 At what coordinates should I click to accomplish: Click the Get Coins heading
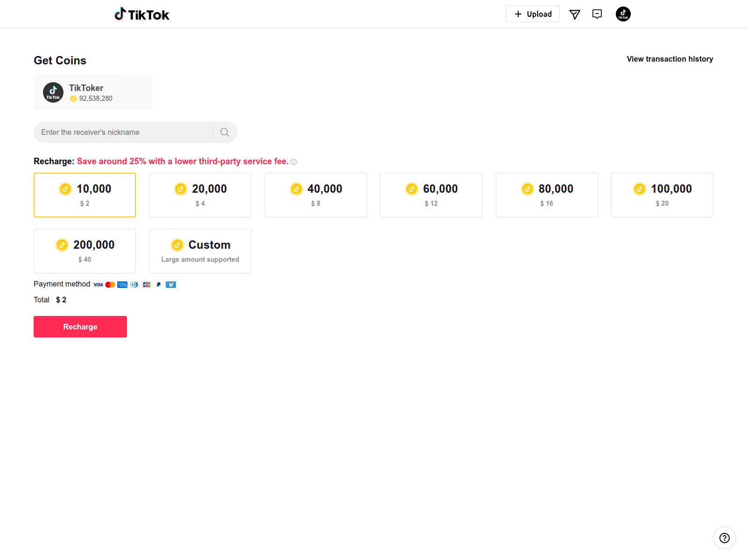pyautogui.click(x=60, y=60)
